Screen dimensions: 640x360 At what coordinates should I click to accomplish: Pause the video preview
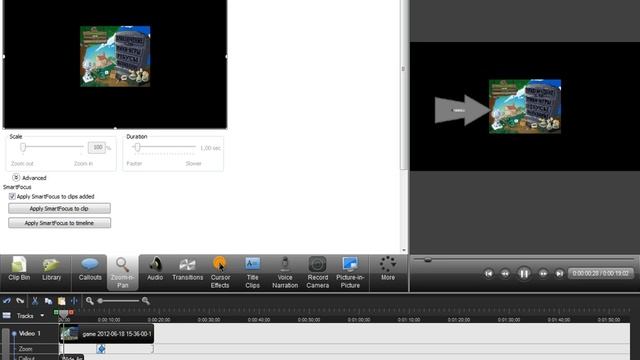pyautogui.click(x=524, y=273)
